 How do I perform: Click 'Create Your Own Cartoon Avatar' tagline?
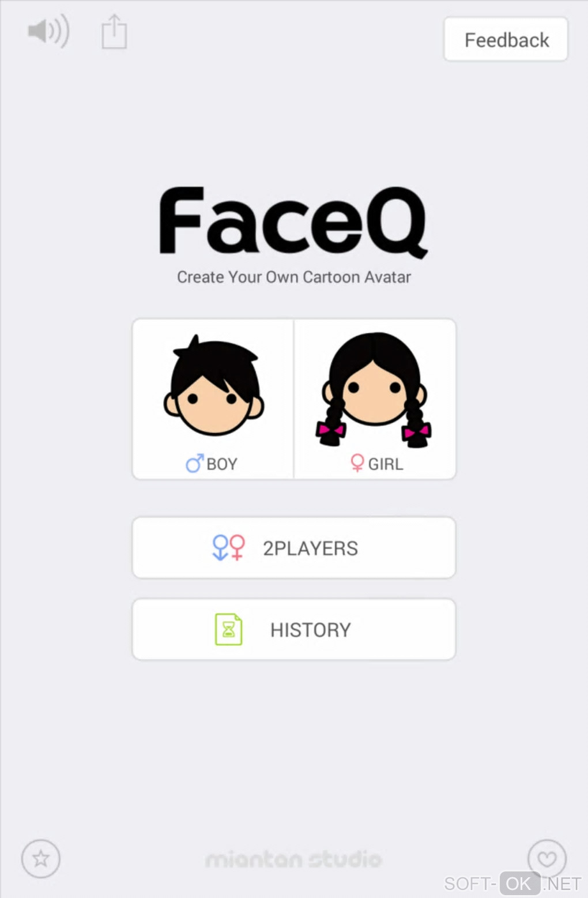point(293,277)
